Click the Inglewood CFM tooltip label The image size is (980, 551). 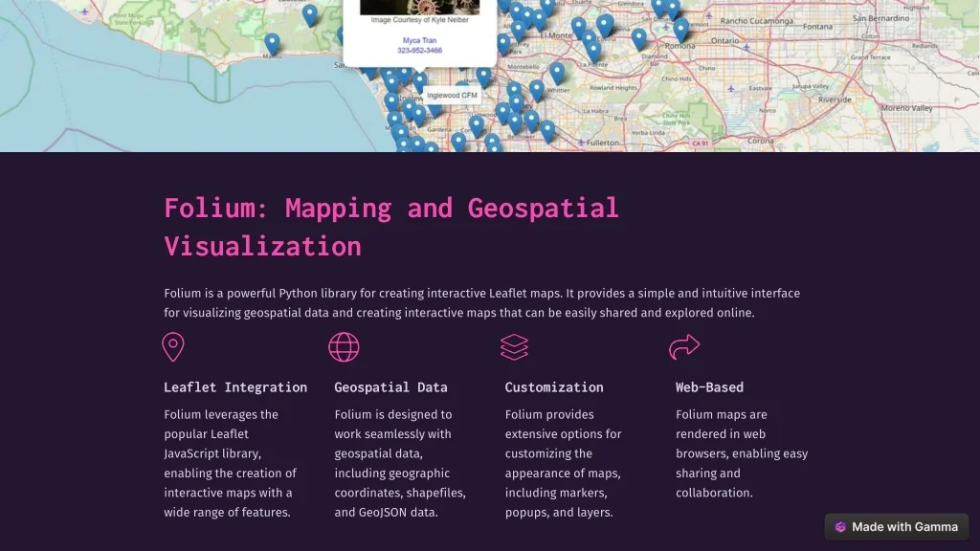(452, 96)
